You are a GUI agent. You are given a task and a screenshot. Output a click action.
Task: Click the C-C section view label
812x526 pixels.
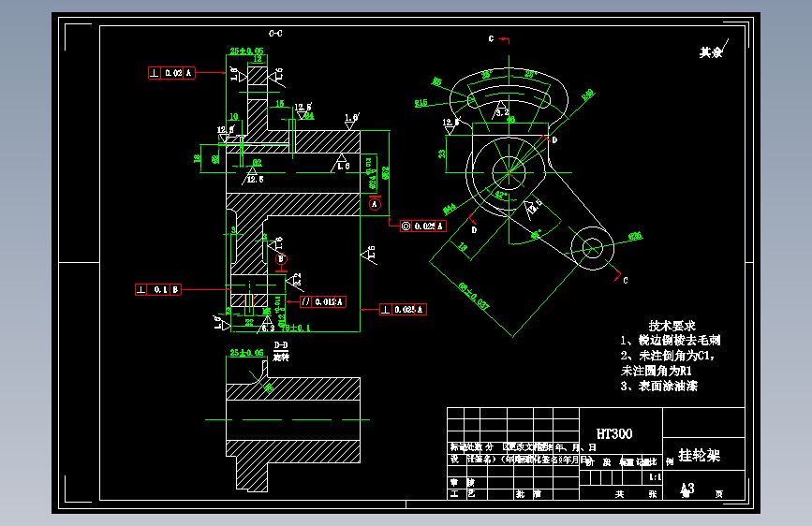[275, 33]
